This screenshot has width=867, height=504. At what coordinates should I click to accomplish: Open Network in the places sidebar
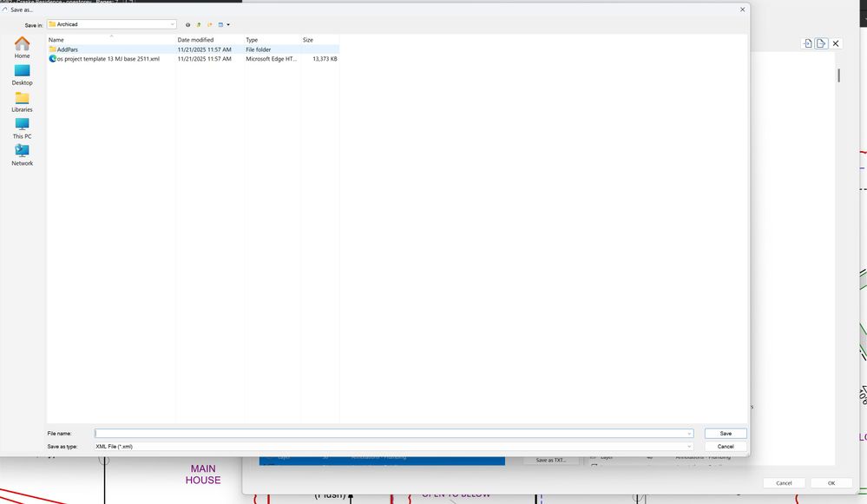pyautogui.click(x=22, y=155)
